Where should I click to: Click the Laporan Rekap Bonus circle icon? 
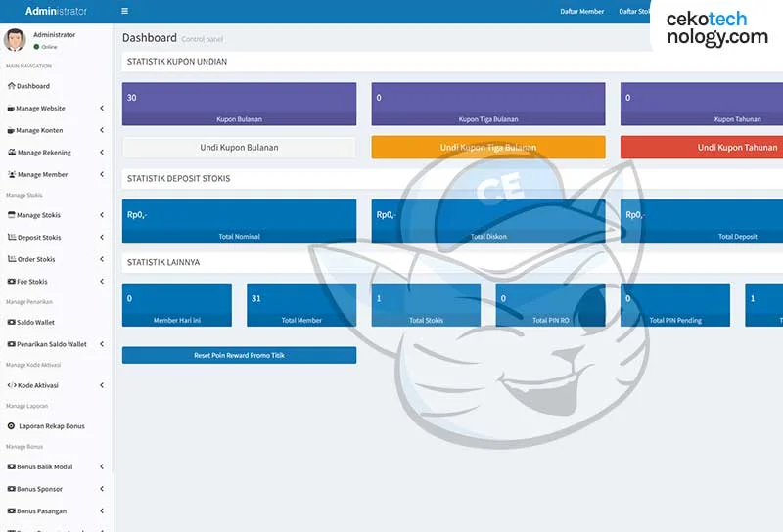pyautogui.click(x=11, y=426)
